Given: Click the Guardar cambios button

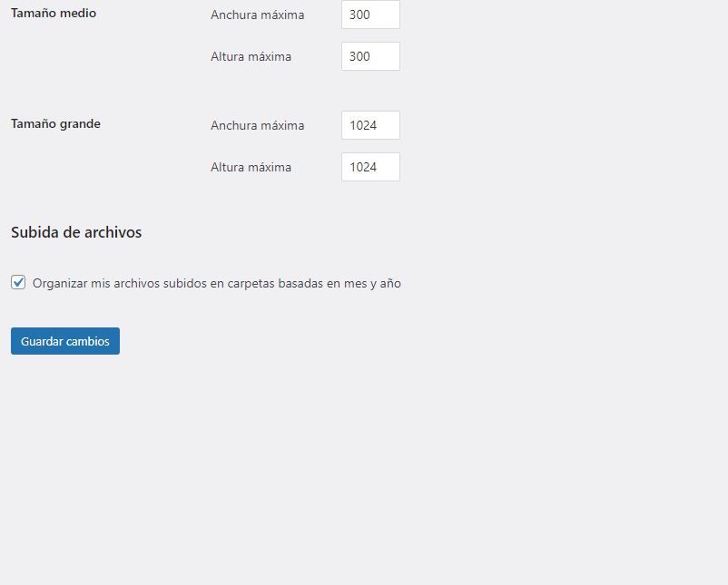Looking at the screenshot, I should coord(65,341).
